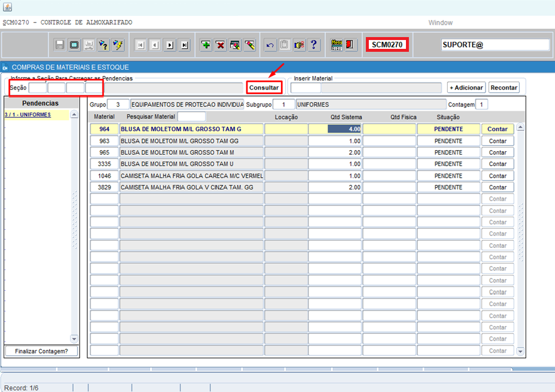Click Contar for material 1046
This screenshot has height=392, width=555.
coord(497,175)
